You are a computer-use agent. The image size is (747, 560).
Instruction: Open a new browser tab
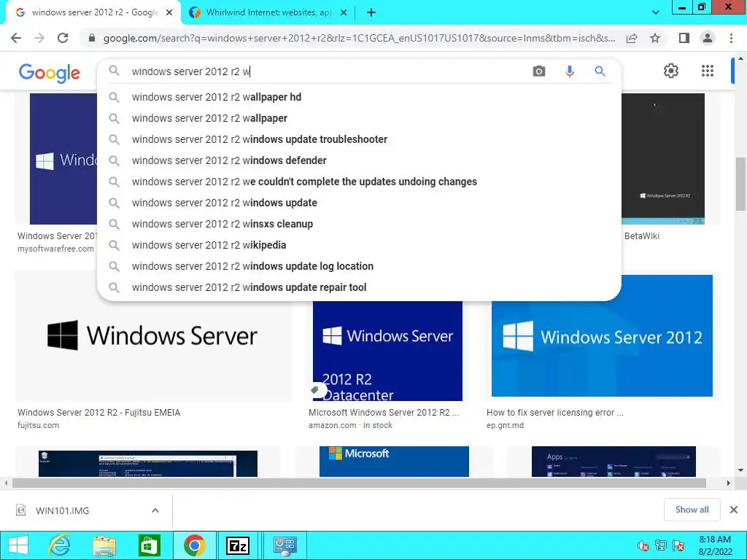[x=371, y=13]
